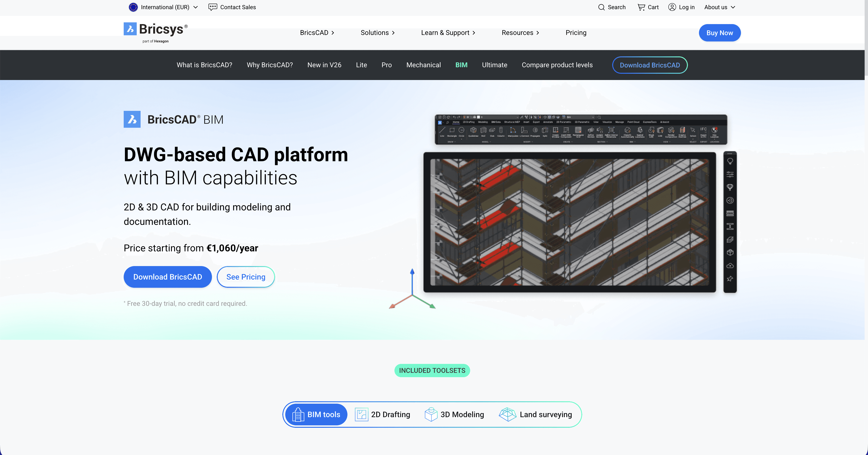868x455 pixels.
Task: Click the Buy Now button
Action: click(x=719, y=33)
